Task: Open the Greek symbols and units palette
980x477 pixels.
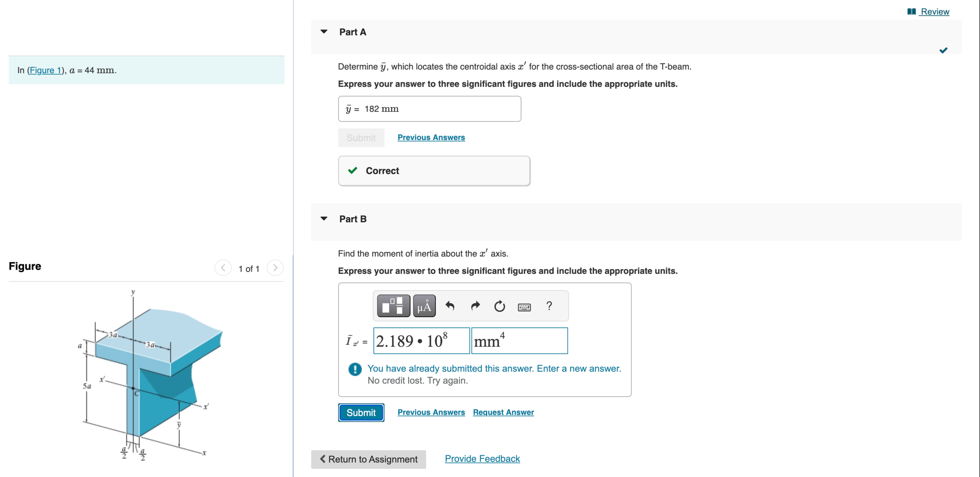Action: (x=424, y=306)
